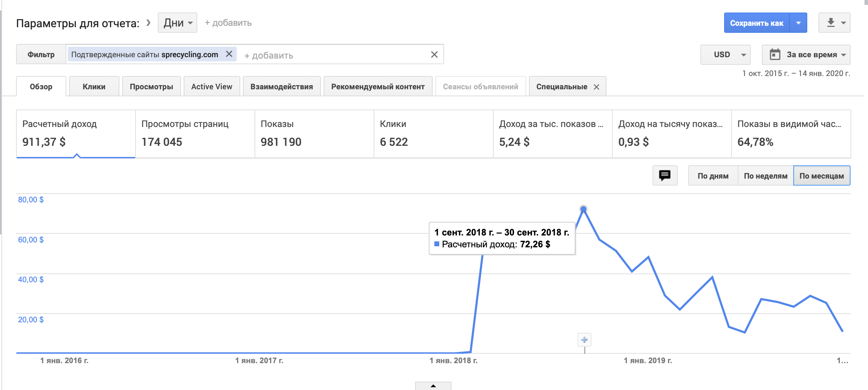Open the Active View tab
This screenshot has height=390, width=868.
[212, 87]
